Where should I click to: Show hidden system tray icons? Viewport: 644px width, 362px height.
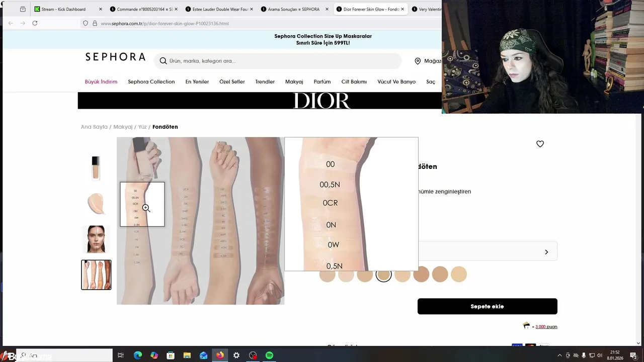[559, 355]
